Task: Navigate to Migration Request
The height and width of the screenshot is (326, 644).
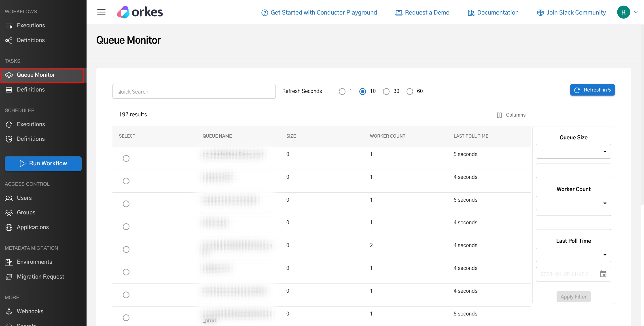Action: tap(40, 277)
